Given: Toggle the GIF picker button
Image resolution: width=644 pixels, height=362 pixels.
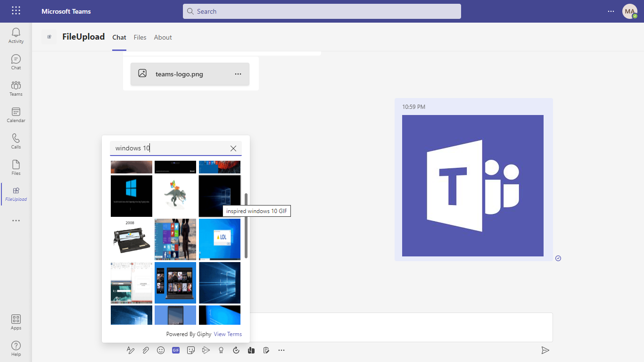Looking at the screenshot, I should [176, 350].
